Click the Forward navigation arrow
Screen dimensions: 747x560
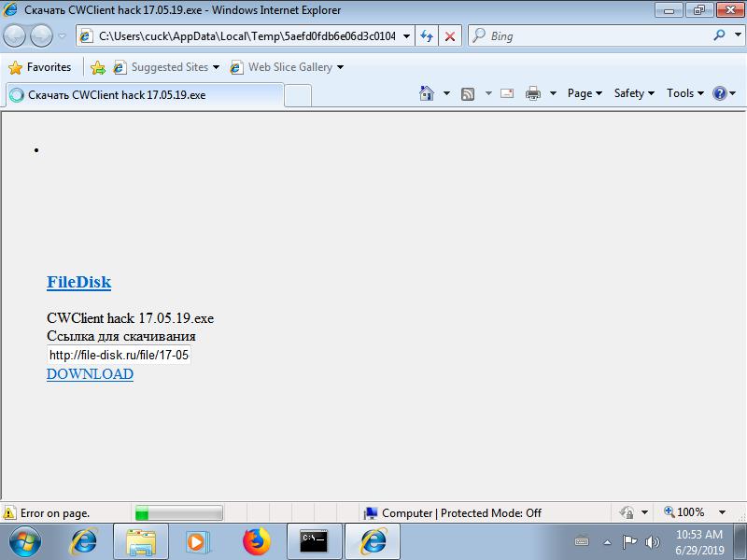41,35
